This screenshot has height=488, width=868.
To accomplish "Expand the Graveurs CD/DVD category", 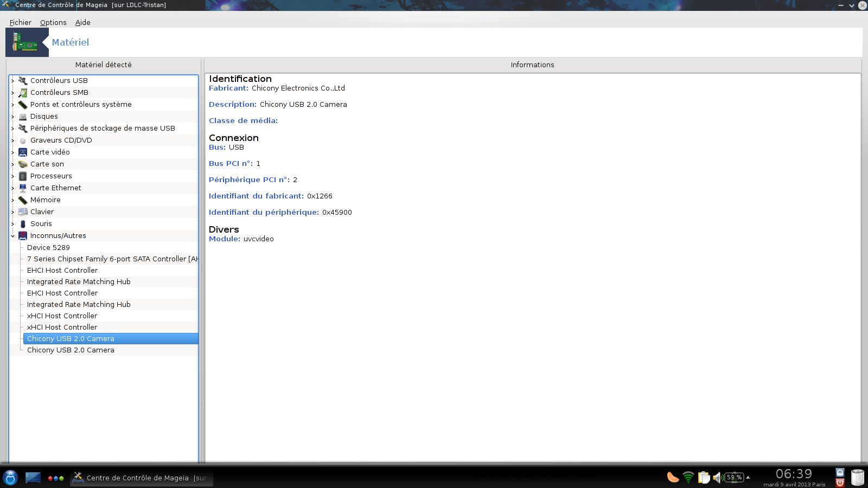I will pyautogui.click(x=12, y=140).
